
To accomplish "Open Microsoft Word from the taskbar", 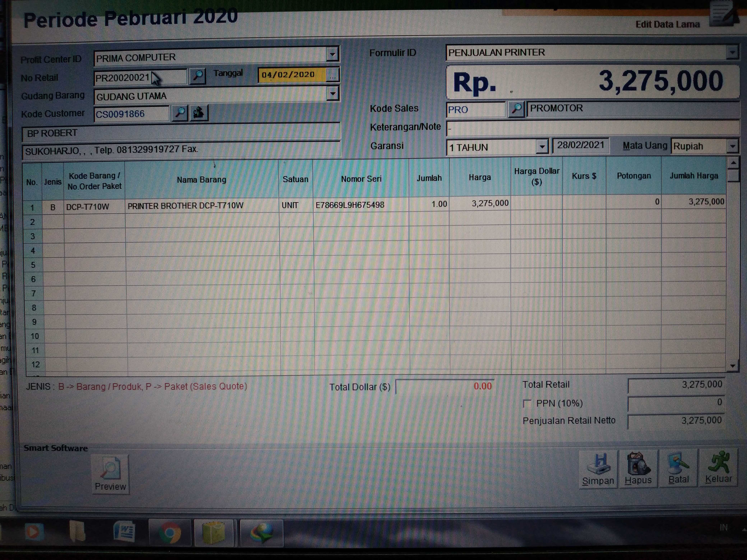I will (x=124, y=532).
